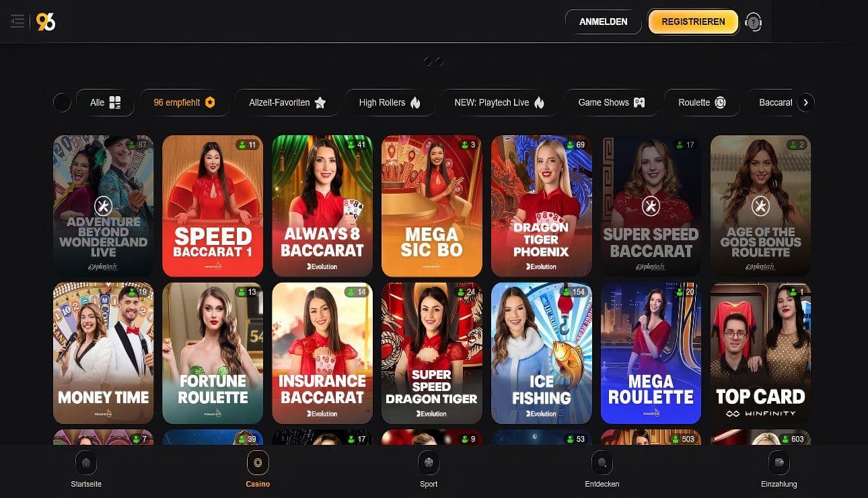This screenshot has height=498, width=868.
Task: Activate the Roulette category filter
Action: [x=702, y=102]
